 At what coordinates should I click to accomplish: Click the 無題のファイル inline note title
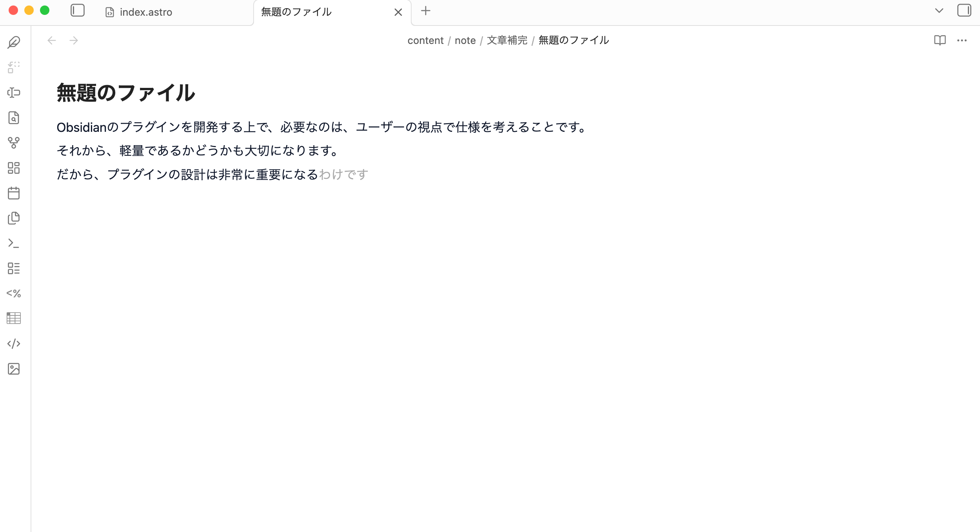pos(126,93)
